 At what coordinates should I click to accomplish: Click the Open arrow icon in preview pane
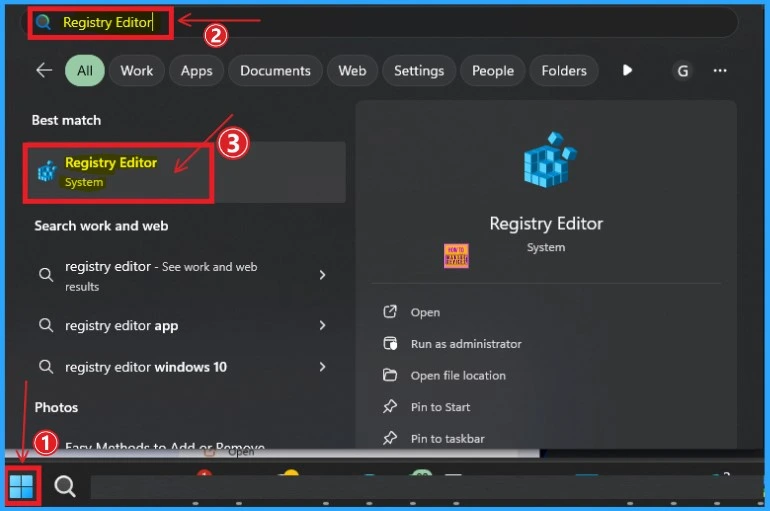click(x=390, y=312)
